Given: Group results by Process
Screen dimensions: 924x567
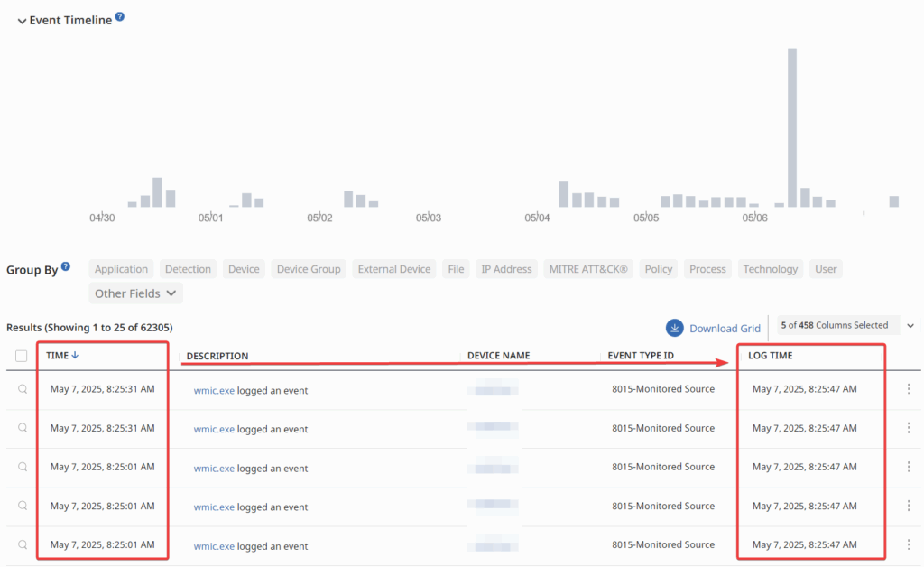Looking at the screenshot, I should click(707, 269).
